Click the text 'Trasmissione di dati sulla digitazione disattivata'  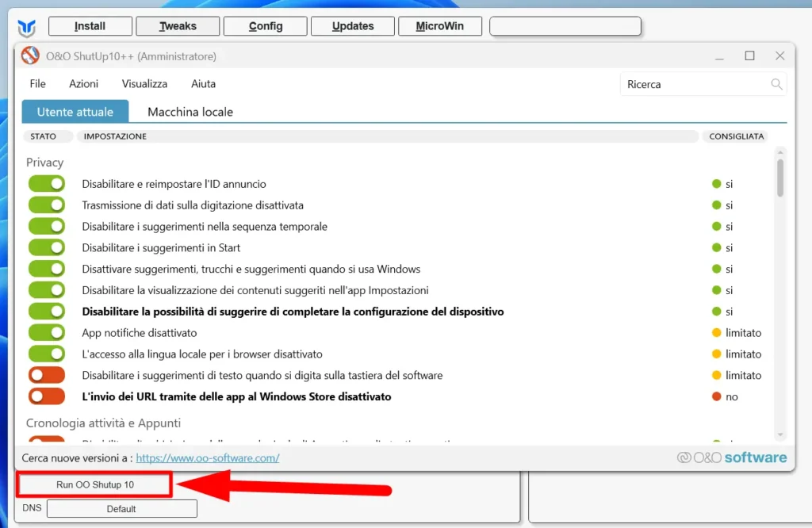(x=193, y=205)
